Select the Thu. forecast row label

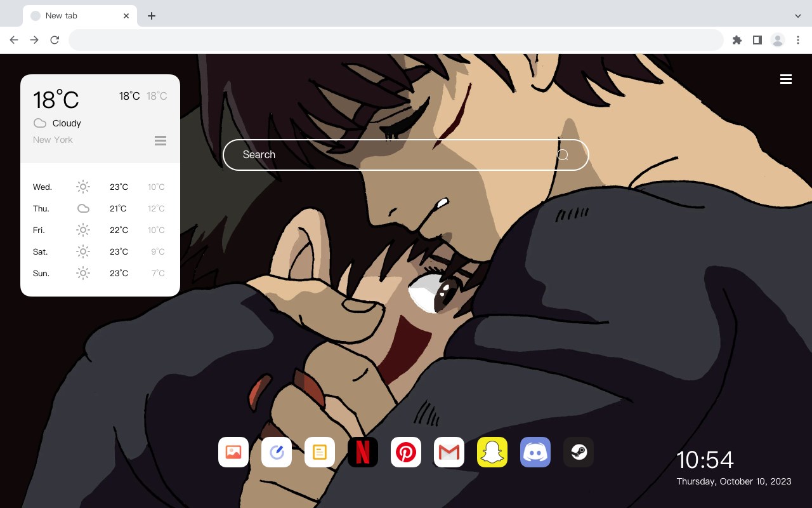coord(41,208)
